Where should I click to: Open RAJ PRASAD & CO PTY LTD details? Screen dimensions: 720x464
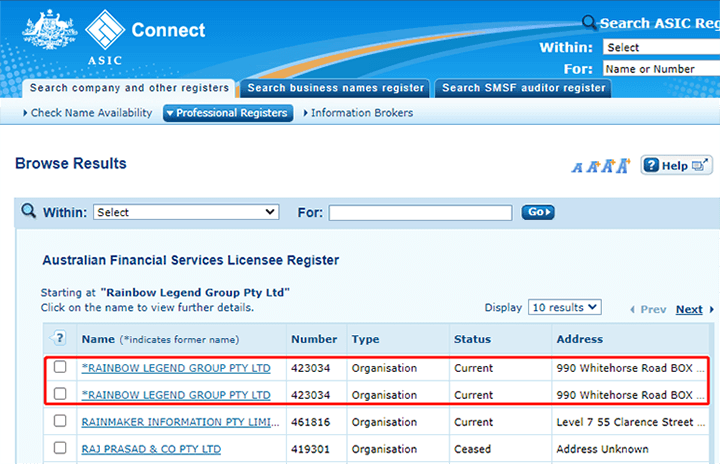pyautogui.click(x=151, y=449)
